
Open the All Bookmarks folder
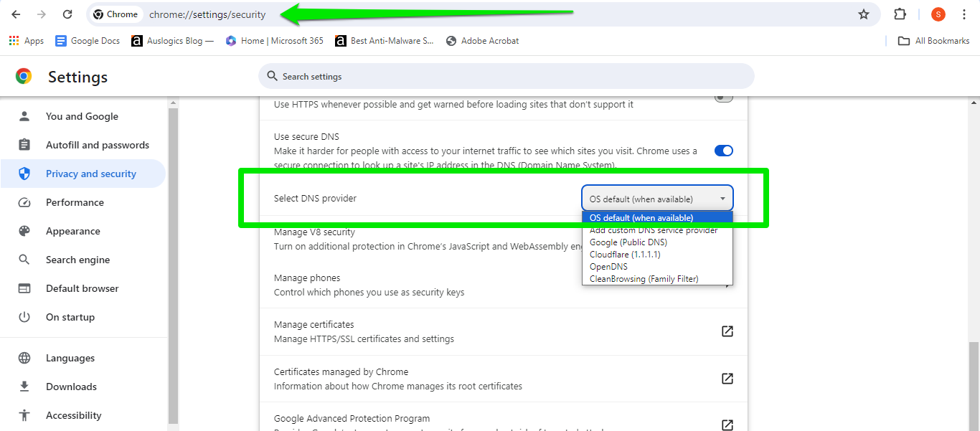pyautogui.click(x=934, y=41)
